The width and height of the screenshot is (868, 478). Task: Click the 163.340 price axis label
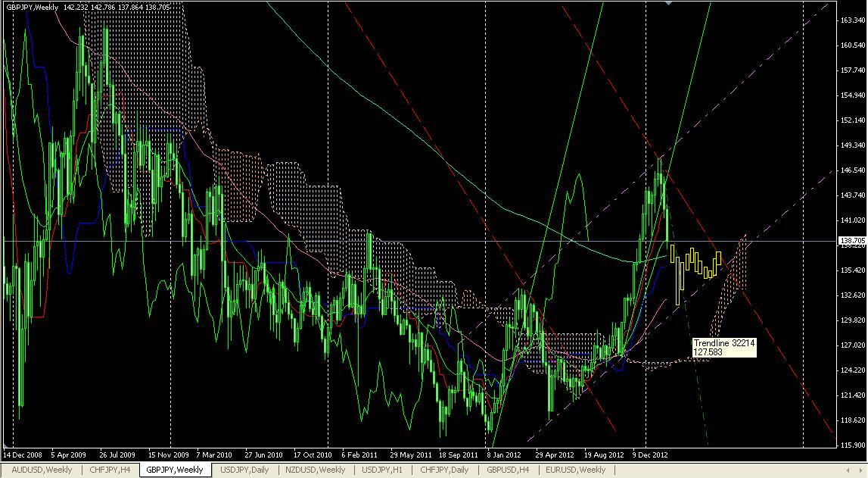[853, 20]
